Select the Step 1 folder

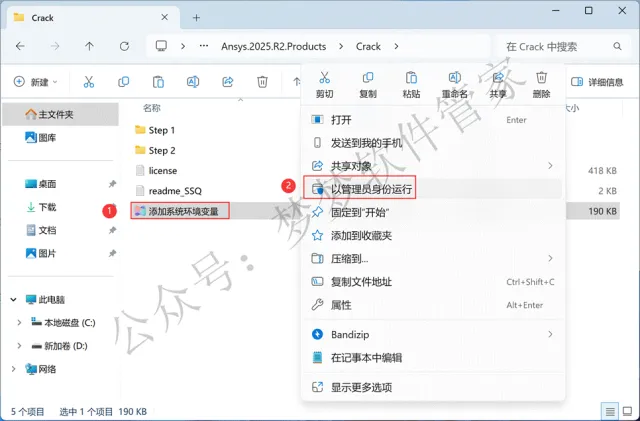tap(155, 130)
